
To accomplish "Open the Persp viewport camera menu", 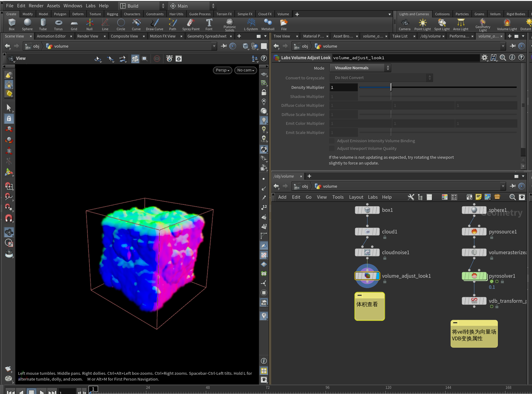I will pos(222,70).
